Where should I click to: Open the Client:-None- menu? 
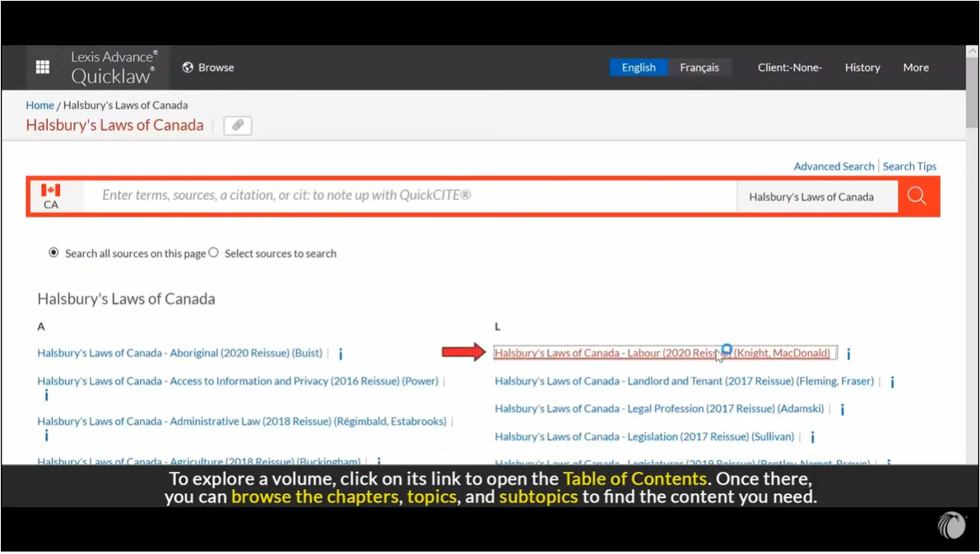click(789, 68)
